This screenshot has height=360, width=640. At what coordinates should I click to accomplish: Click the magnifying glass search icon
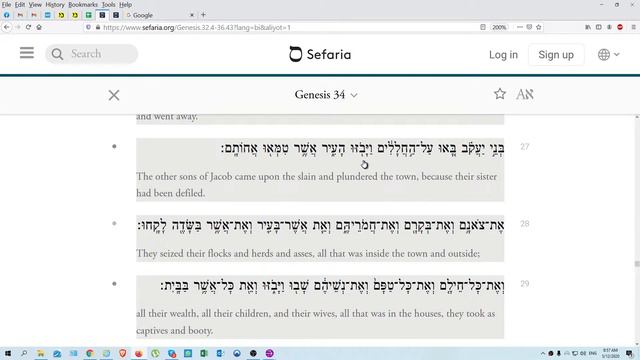coord(57,54)
